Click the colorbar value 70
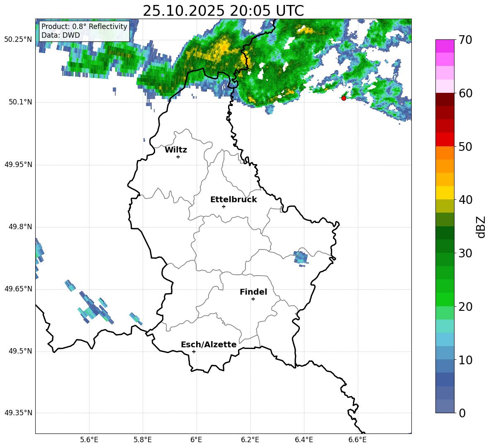Viewport: 491px width, 448px height. point(465,40)
